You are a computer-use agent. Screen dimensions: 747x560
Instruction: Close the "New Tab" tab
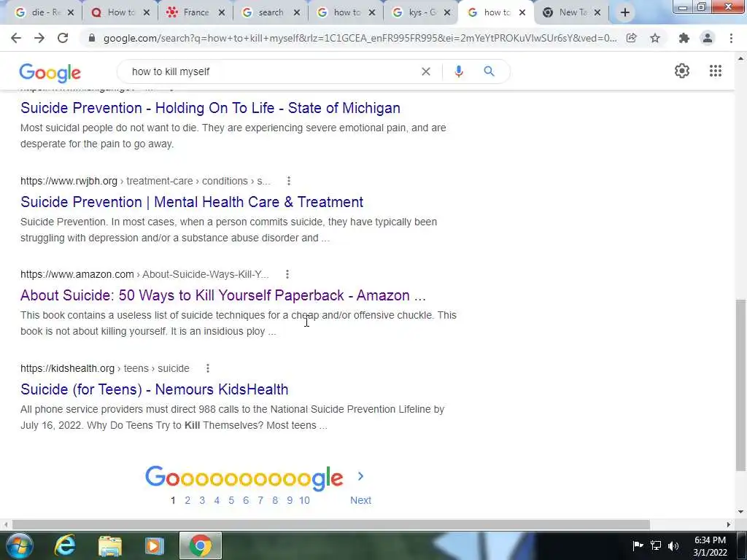pyautogui.click(x=597, y=13)
